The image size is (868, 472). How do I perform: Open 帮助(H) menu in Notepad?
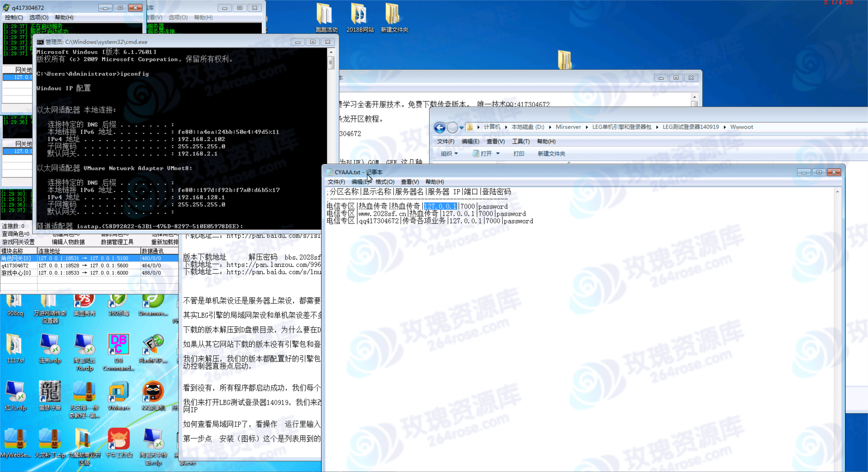click(x=435, y=182)
